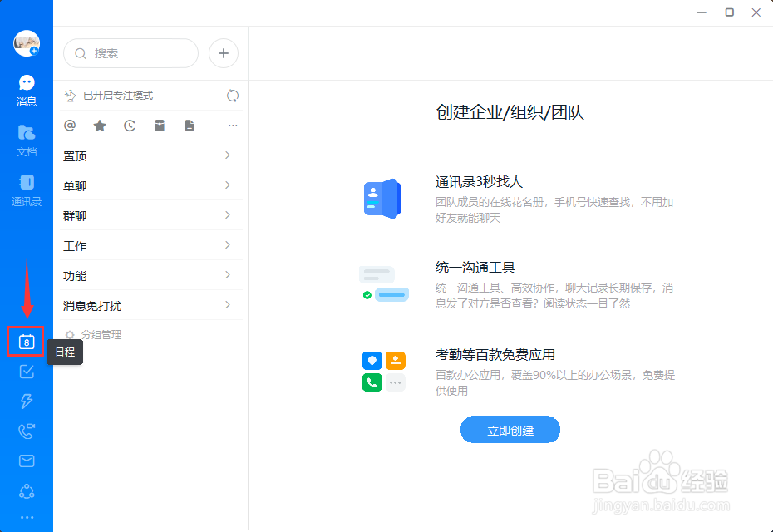The image size is (773, 532).
Task: Show more filter options ellipsis
Action: click(233, 126)
